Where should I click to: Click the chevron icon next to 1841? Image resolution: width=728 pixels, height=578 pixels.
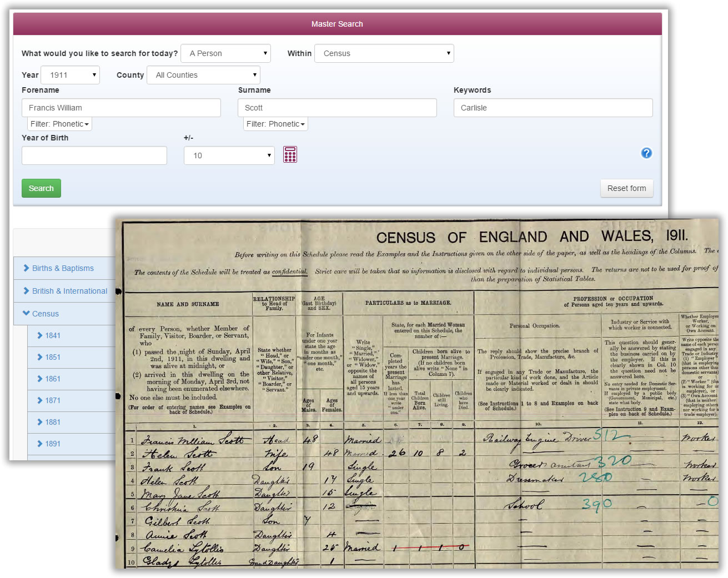point(40,335)
